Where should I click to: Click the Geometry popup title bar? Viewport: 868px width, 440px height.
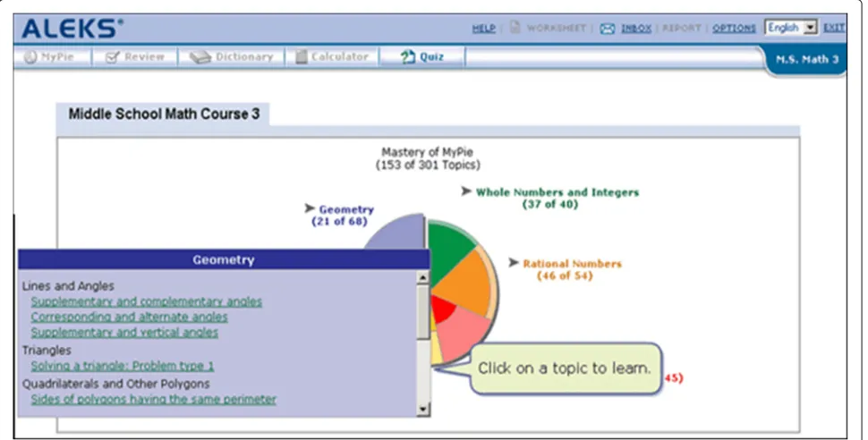coord(224,259)
